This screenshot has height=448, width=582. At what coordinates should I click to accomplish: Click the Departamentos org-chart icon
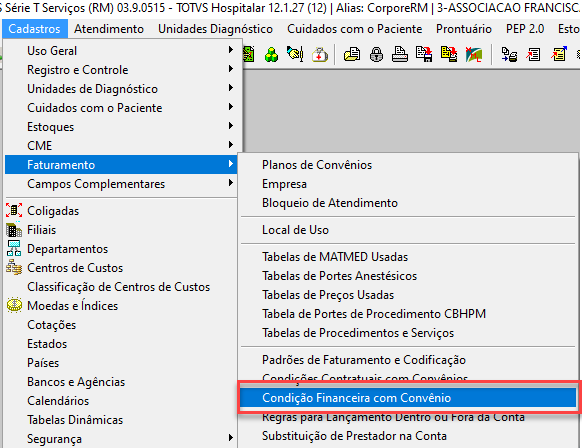point(14,248)
